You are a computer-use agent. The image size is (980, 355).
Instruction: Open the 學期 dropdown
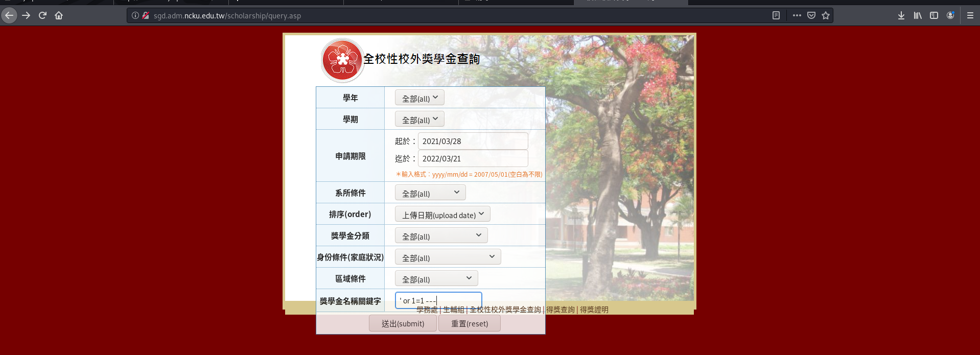(x=419, y=119)
